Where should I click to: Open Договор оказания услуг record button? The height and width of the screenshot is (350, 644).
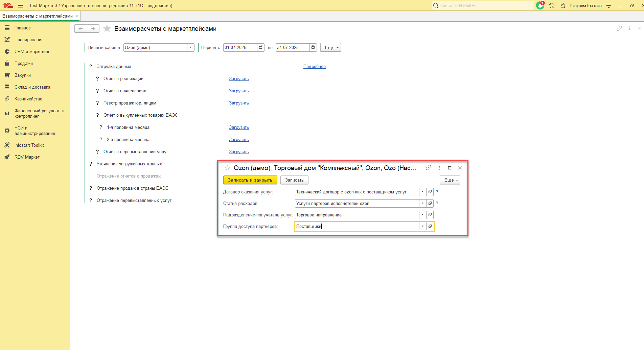(430, 192)
